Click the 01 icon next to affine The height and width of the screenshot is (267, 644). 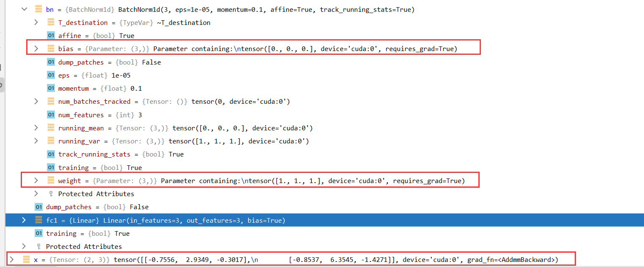point(50,35)
